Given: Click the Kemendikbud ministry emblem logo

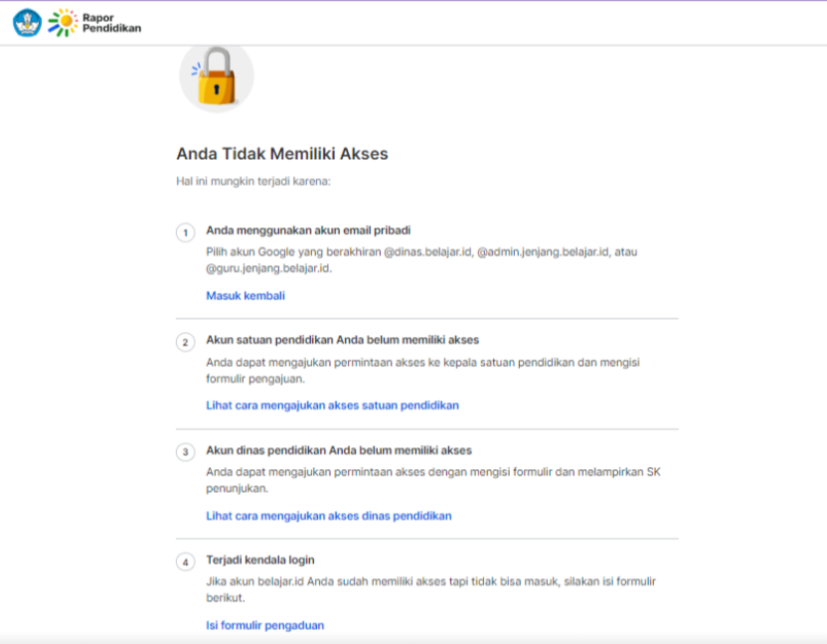Looking at the screenshot, I should (27, 23).
